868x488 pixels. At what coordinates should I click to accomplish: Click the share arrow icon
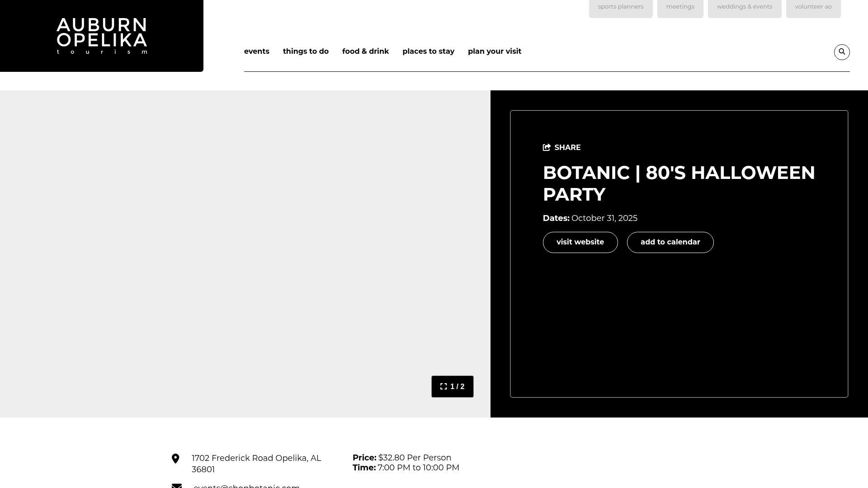tap(547, 147)
